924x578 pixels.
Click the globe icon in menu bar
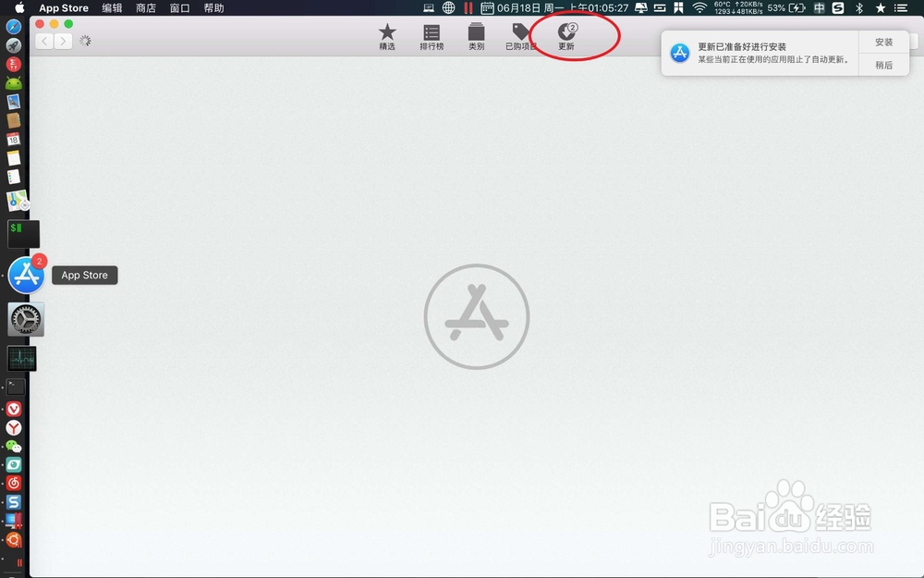[448, 7]
